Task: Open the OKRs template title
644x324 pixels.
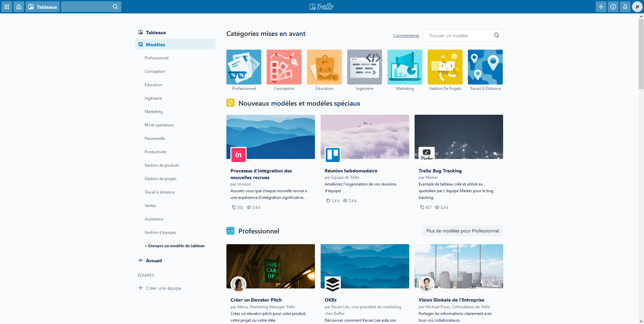Action: (x=330, y=300)
